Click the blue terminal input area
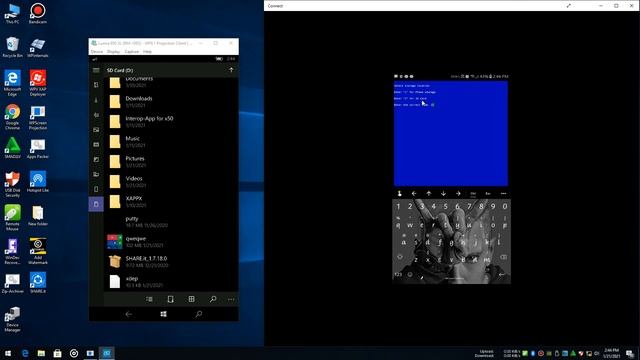The image size is (640, 360). pos(451,133)
